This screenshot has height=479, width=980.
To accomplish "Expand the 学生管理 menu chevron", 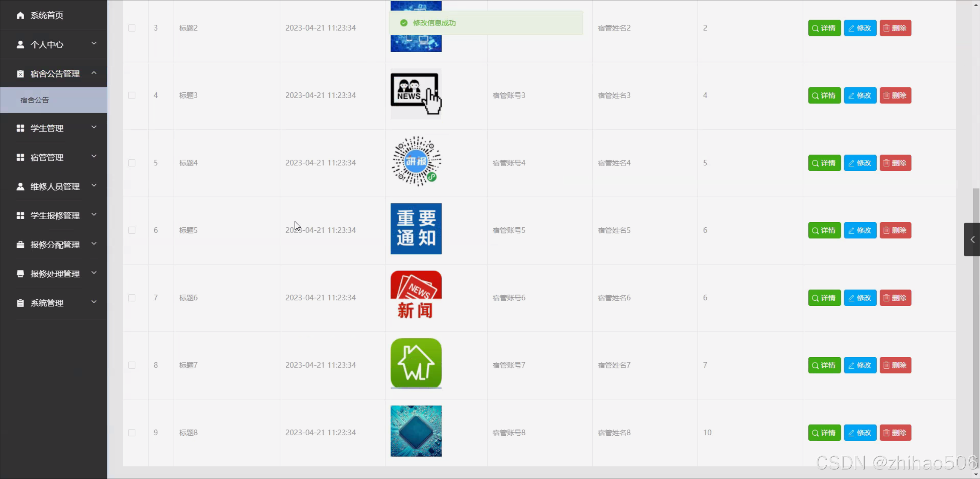I will click(94, 127).
